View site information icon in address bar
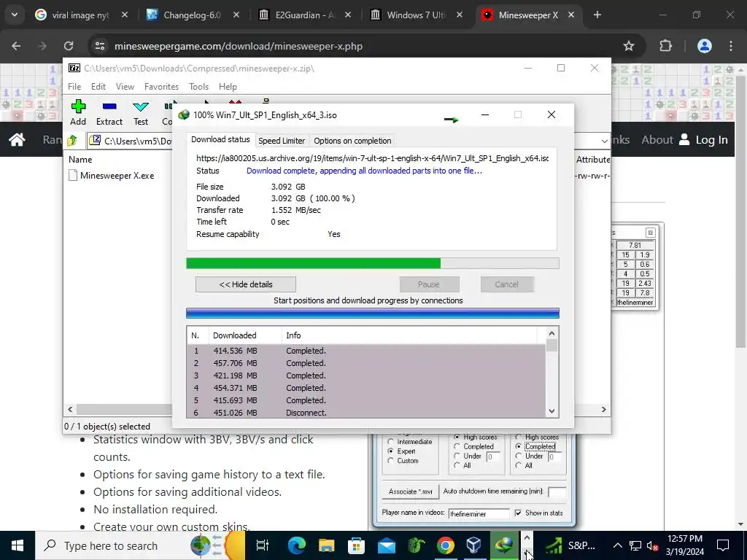Screen dimensions: 747x560 (x=100, y=46)
